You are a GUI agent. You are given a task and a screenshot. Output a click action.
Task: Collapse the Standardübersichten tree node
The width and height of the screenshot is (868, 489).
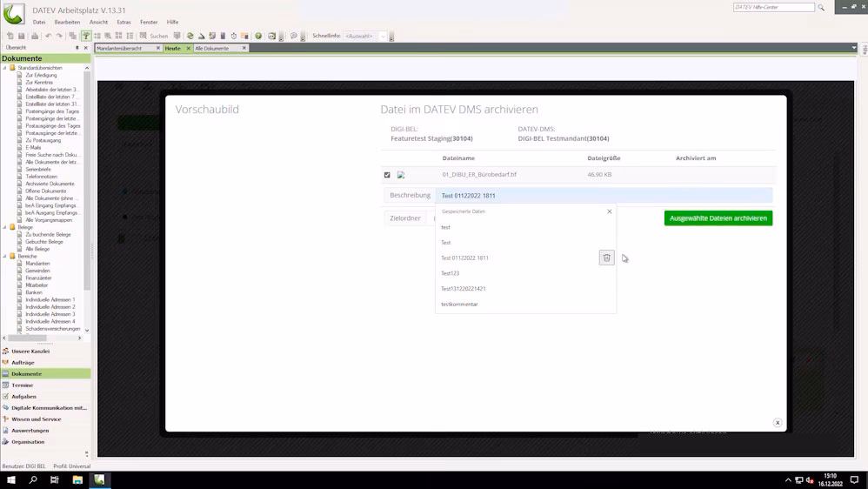click(5, 68)
